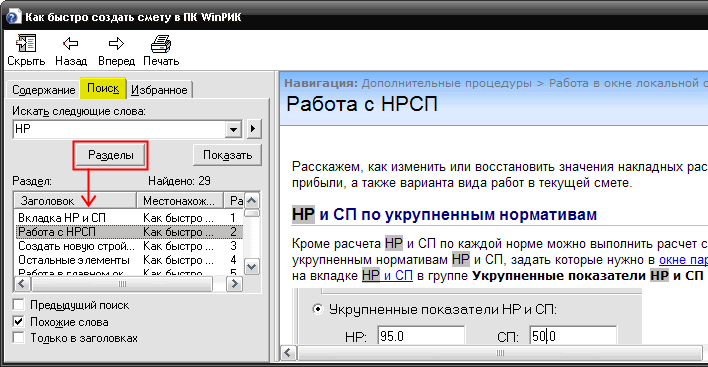708x367 pixels.
Task: Click Дополнительные процедуры in navigation breadcrumb
Action: pyautogui.click(x=447, y=84)
